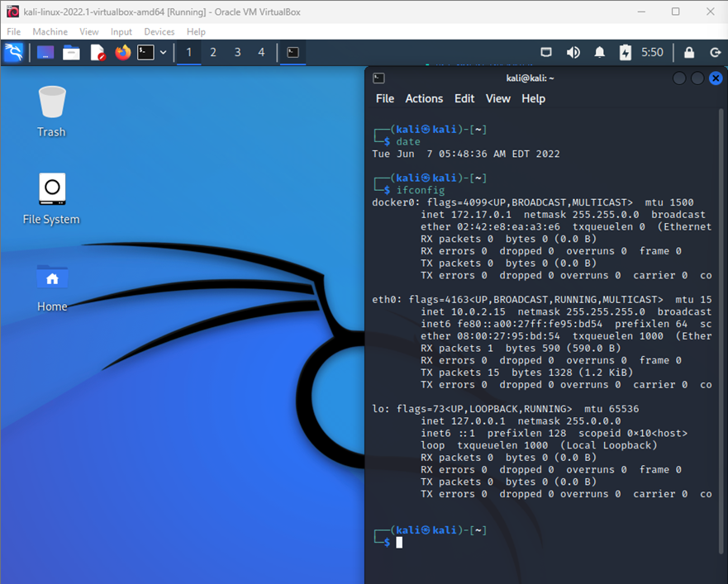Image resolution: width=728 pixels, height=584 pixels.
Task: Click the 'date' command text
Action: (408, 141)
